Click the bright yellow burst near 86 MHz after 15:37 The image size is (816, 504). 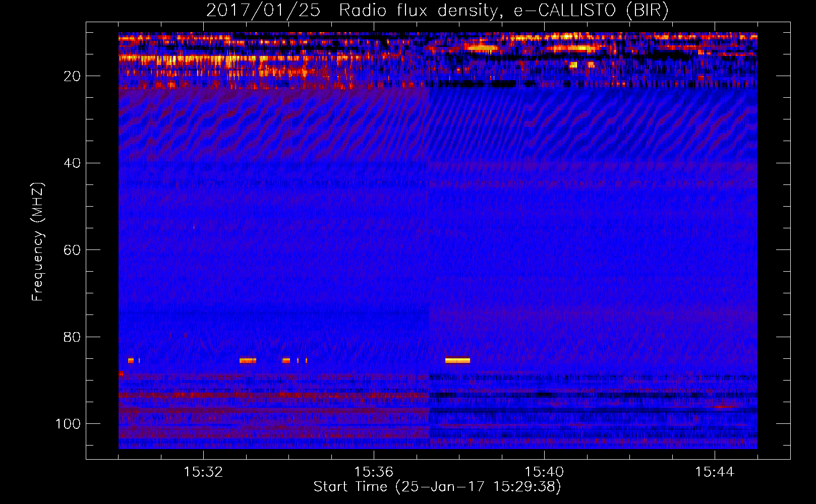457,360
